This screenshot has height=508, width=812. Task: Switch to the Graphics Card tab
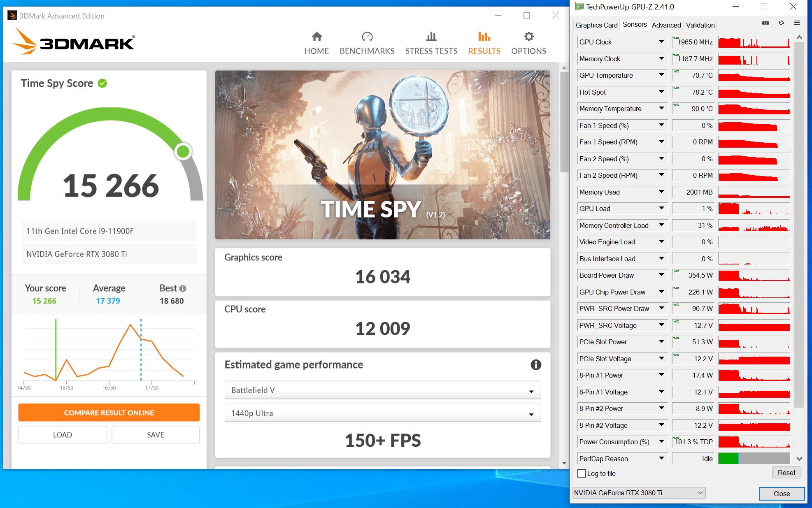[596, 25]
